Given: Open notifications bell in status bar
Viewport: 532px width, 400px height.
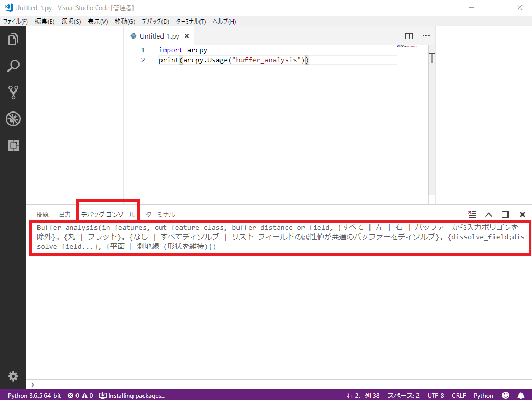Looking at the screenshot, I should coord(521,395).
